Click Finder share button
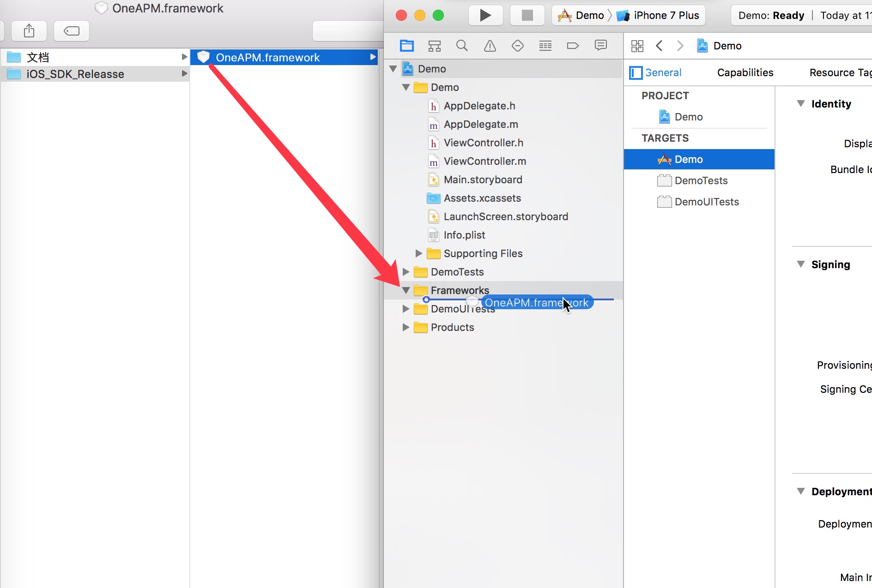 (29, 31)
